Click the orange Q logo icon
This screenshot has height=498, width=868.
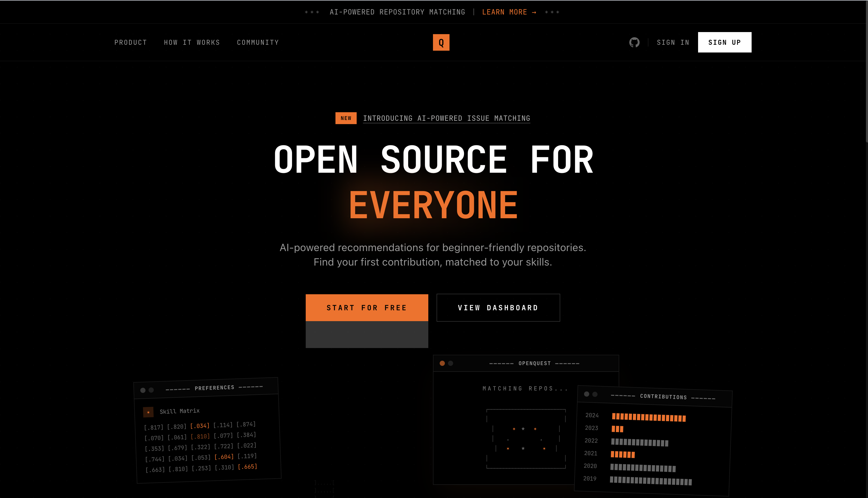441,42
